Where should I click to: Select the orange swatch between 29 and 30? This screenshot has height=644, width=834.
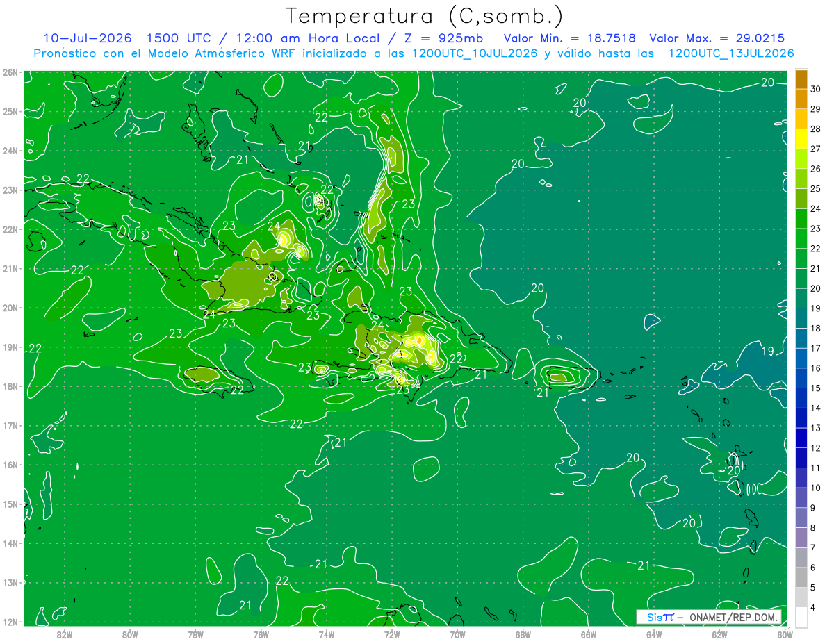801,99
